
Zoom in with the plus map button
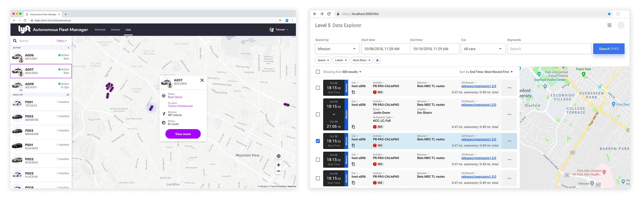[x=279, y=165]
